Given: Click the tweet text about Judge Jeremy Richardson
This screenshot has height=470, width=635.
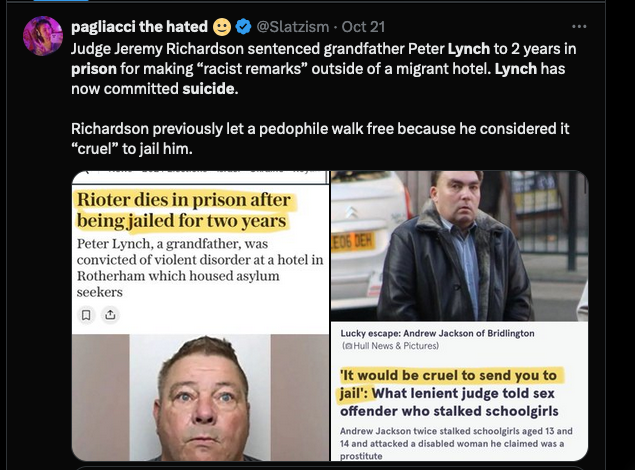Looking at the screenshot, I should tap(324, 68).
